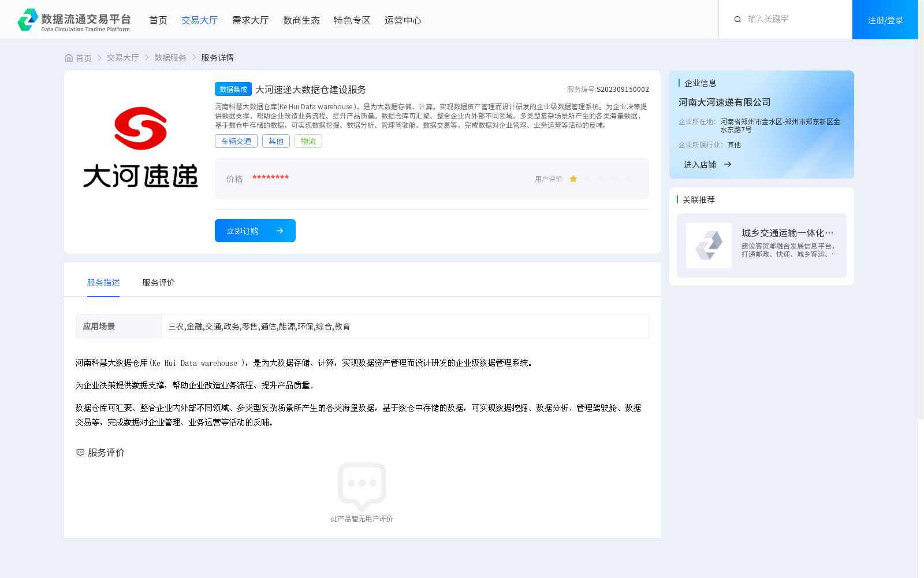Image resolution: width=924 pixels, height=578 pixels.
Task: Click the service number S202309150002
Action: click(623, 90)
